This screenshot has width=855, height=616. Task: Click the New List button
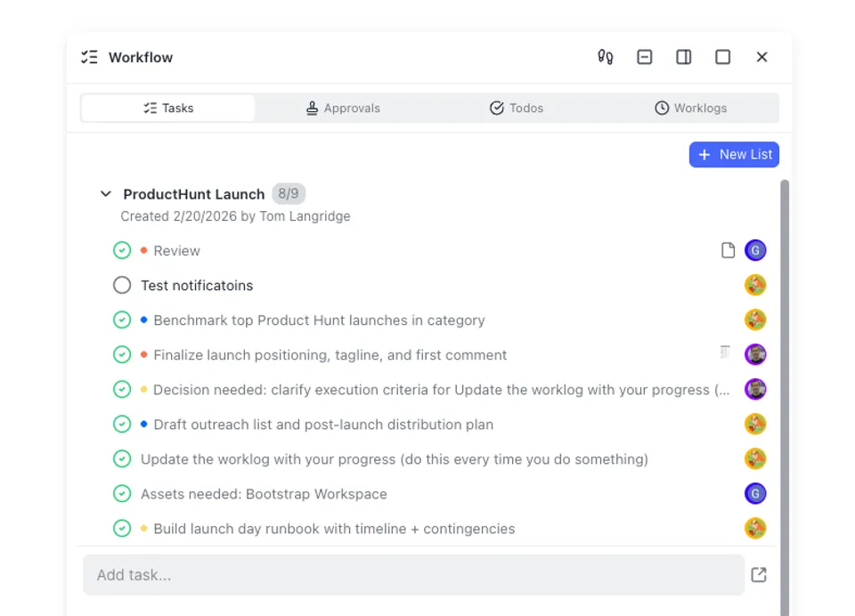(734, 154)
